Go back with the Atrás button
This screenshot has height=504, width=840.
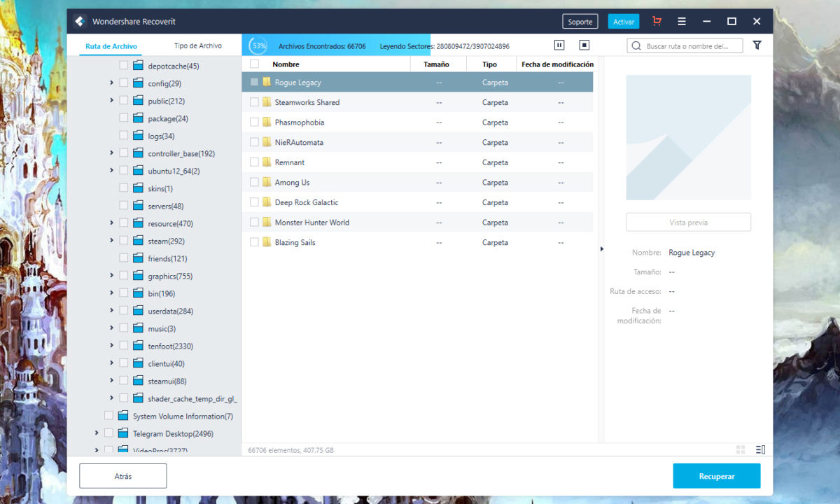[123, 476]
